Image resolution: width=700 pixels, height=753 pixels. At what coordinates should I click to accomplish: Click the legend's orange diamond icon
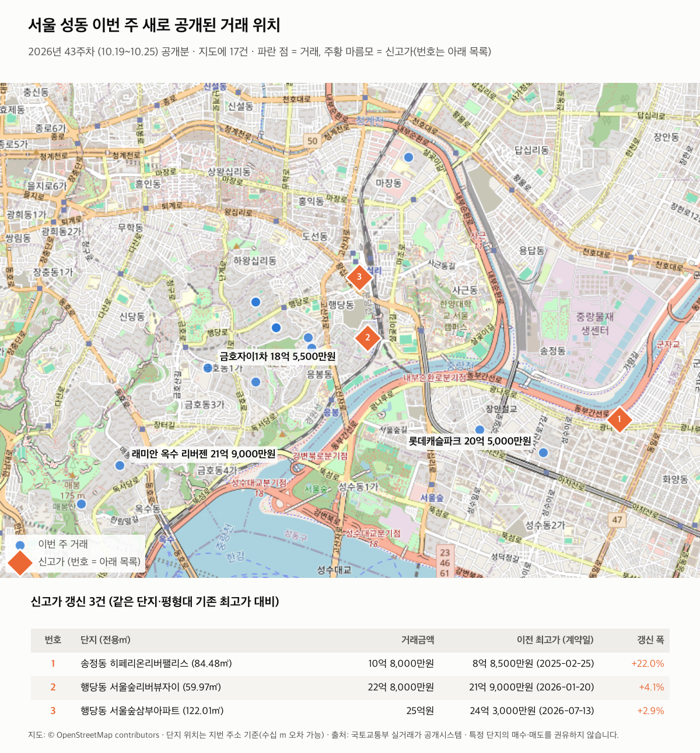(x=20, y=562)
